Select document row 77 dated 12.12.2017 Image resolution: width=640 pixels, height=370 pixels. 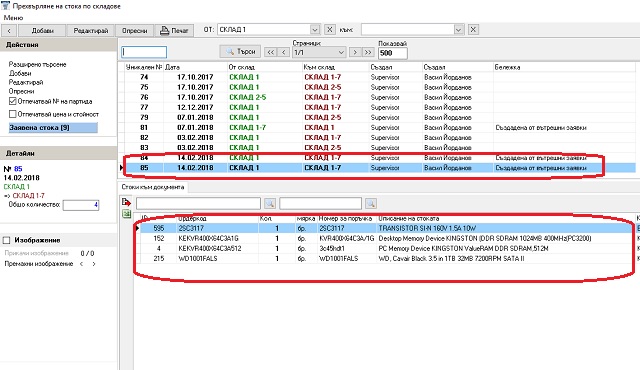point(380,107)
